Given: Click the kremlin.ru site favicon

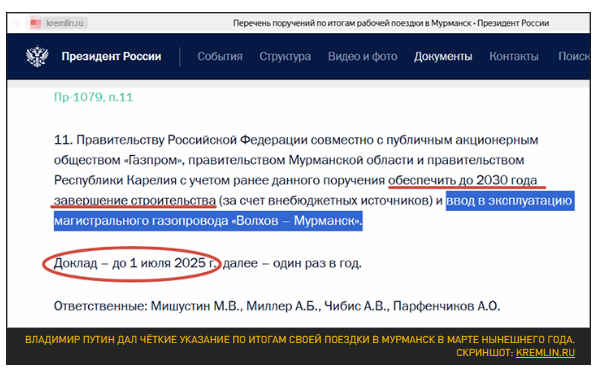Looking at the screenshot, I should [x=36, y=23].
